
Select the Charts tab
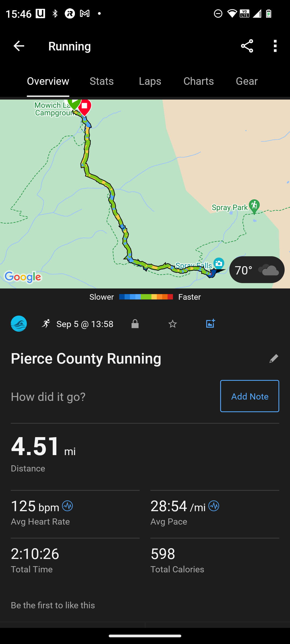[198, 81]
